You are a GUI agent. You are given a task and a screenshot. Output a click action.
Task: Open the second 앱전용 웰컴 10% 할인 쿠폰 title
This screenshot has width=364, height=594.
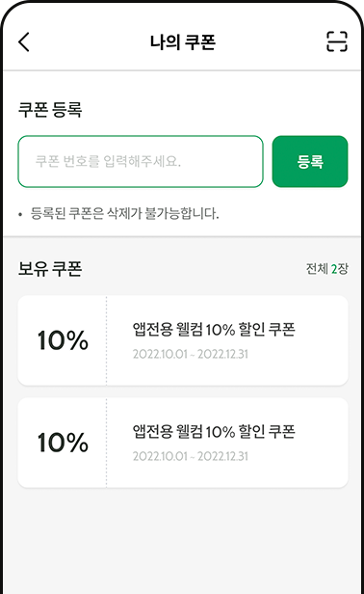pyautogui.click(x=214, y=431)
